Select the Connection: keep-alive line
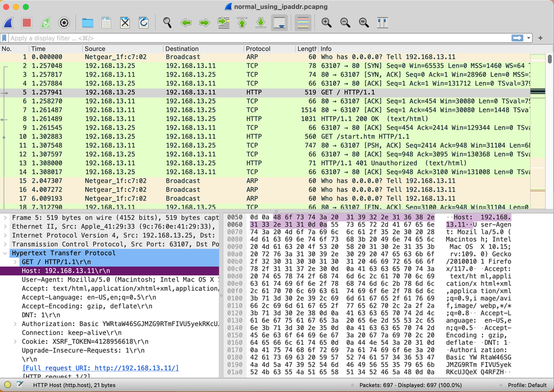 [109, 333]
